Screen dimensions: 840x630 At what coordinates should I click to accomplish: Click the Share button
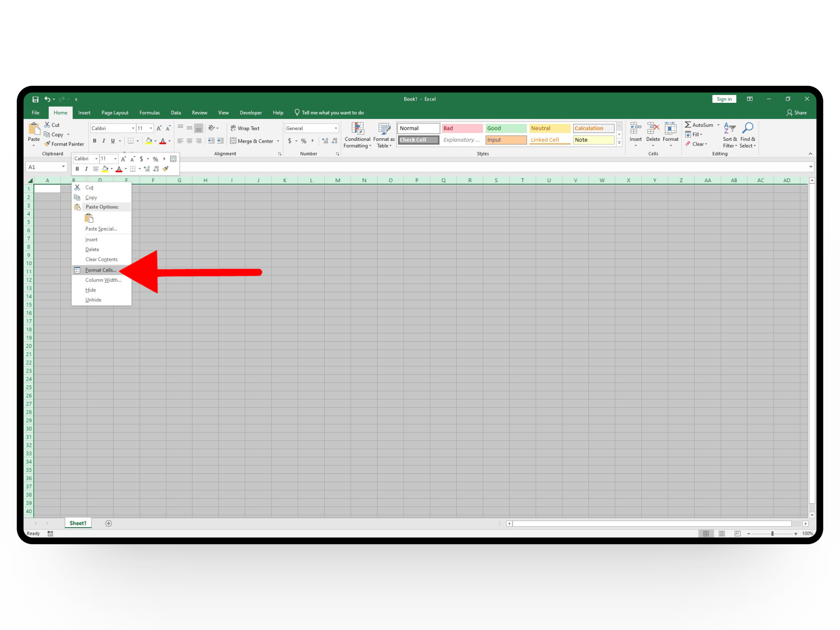[797, 112]
